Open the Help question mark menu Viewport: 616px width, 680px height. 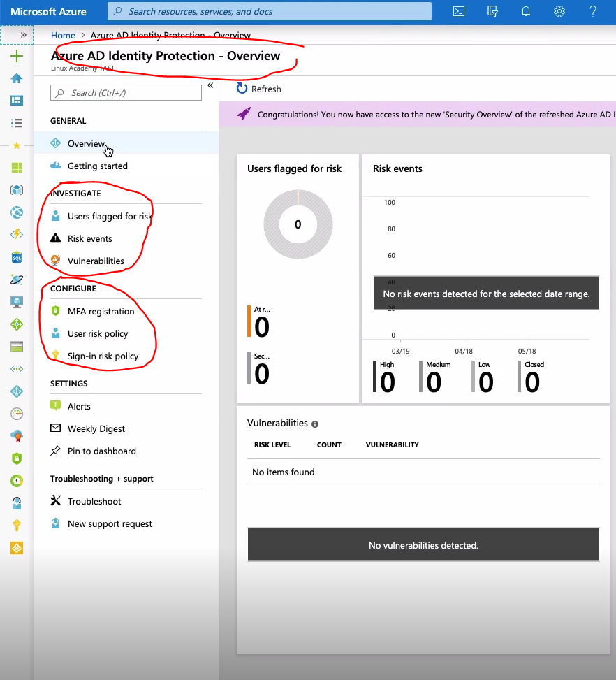click(x=593, y=11)
